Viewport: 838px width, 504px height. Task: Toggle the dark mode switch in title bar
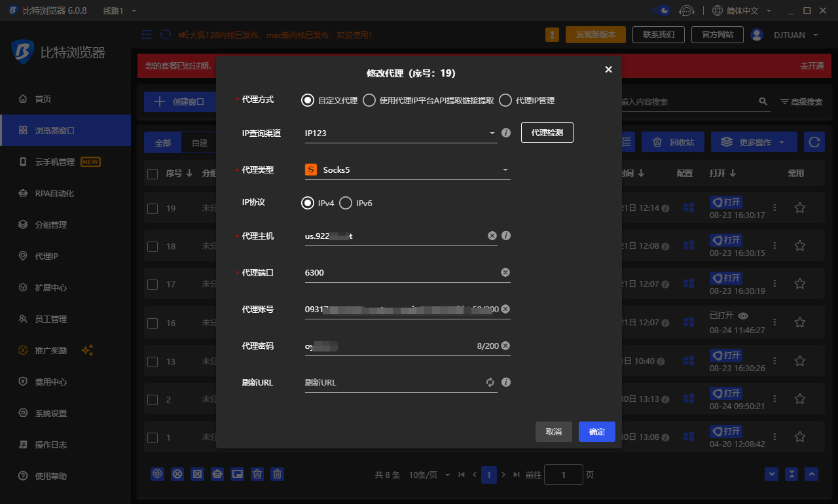click(x=662, y=10)
